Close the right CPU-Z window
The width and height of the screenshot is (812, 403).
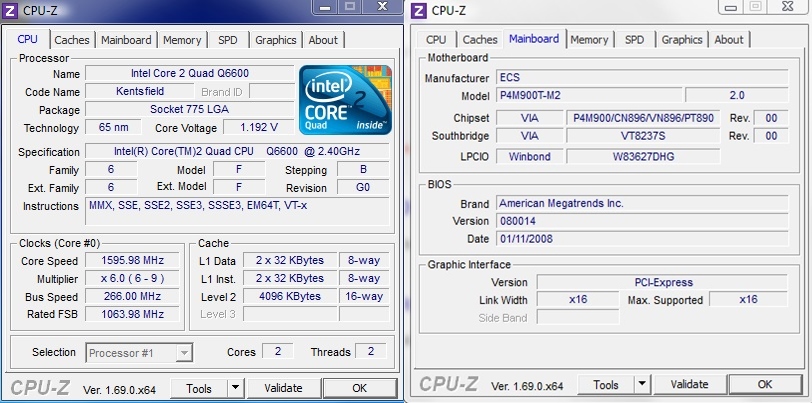click(x=789, y=7)
